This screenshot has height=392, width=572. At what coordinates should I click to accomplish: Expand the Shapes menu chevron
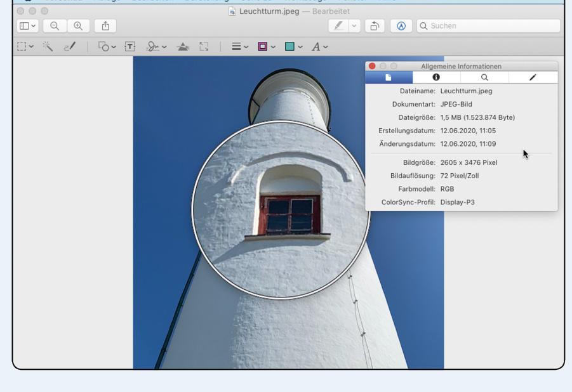pos(114,47)
